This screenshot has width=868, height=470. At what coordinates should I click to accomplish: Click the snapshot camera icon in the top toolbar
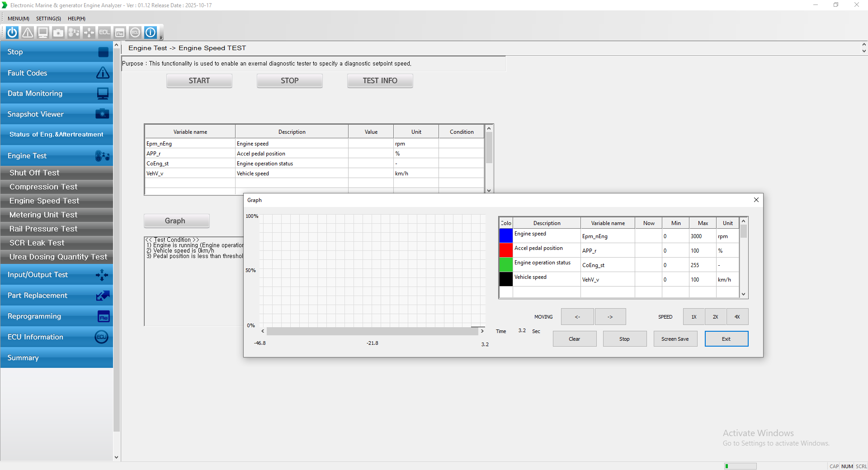click(58, 33)
